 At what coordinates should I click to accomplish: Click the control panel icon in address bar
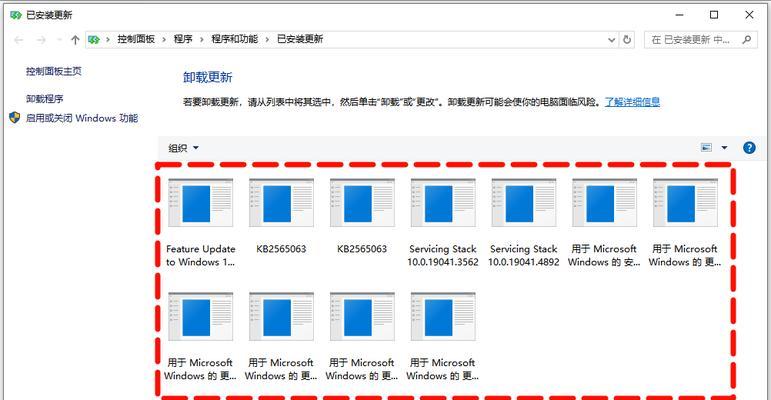(94, 39)
